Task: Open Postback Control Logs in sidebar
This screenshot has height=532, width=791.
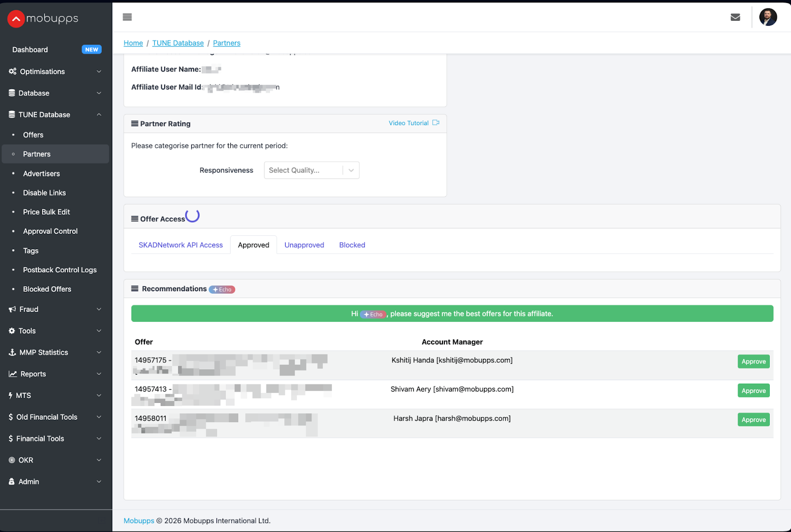Action: point(60,270)
